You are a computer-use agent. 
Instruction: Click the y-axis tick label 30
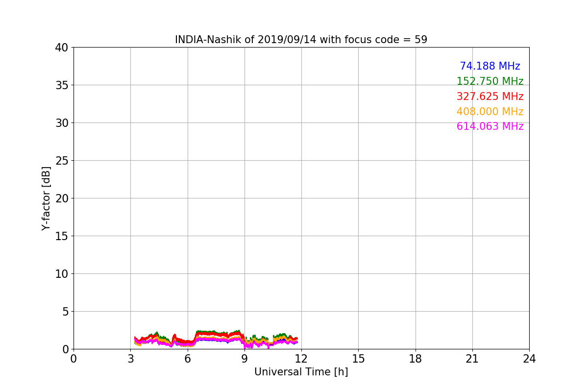(x=61, y=123)
